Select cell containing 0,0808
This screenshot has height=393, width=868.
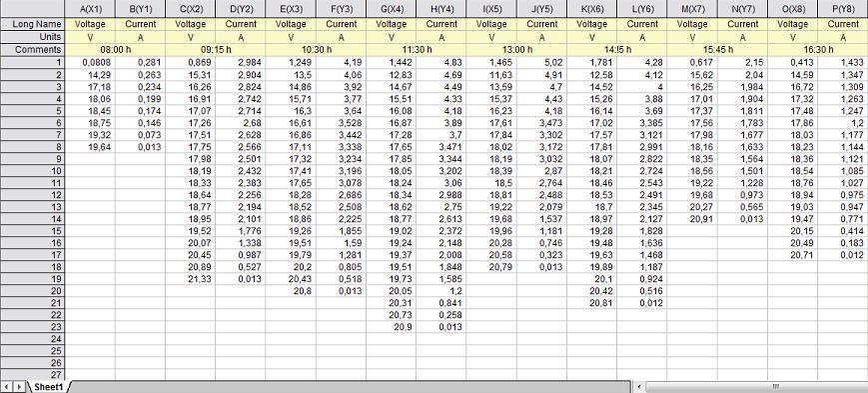coord(90,62)
